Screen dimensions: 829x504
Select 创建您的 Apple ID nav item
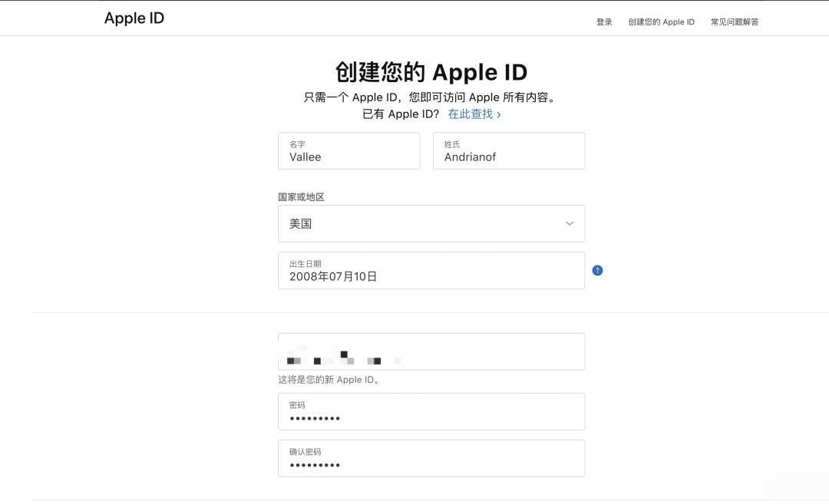pos(662,21)
